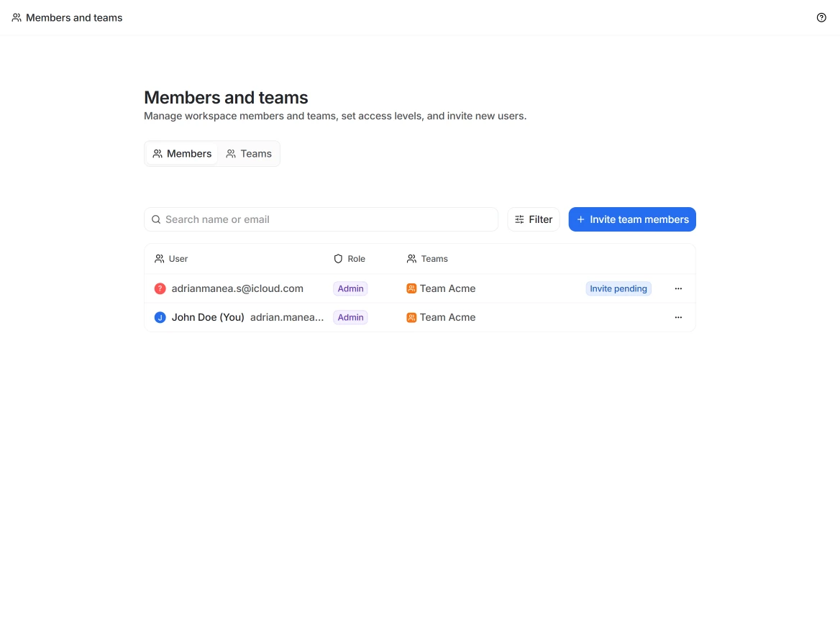Click the adrianmanea.s@icloud.com email text

(x=237, y=288)
